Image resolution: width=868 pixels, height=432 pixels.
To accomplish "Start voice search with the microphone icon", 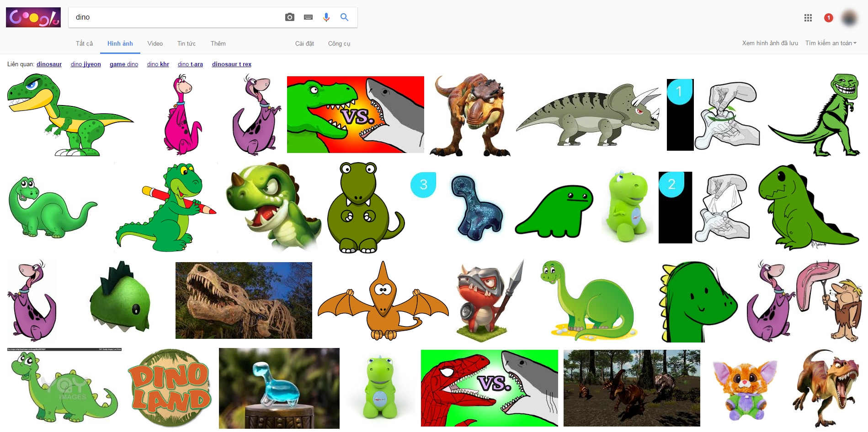I will coord(326,17).
